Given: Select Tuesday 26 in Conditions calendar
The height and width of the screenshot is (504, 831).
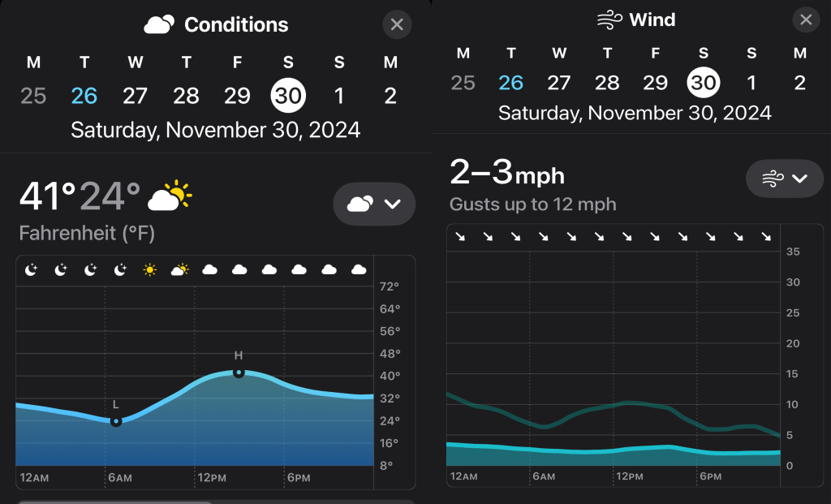Looking at the screenshot, I should click(84, 96).
